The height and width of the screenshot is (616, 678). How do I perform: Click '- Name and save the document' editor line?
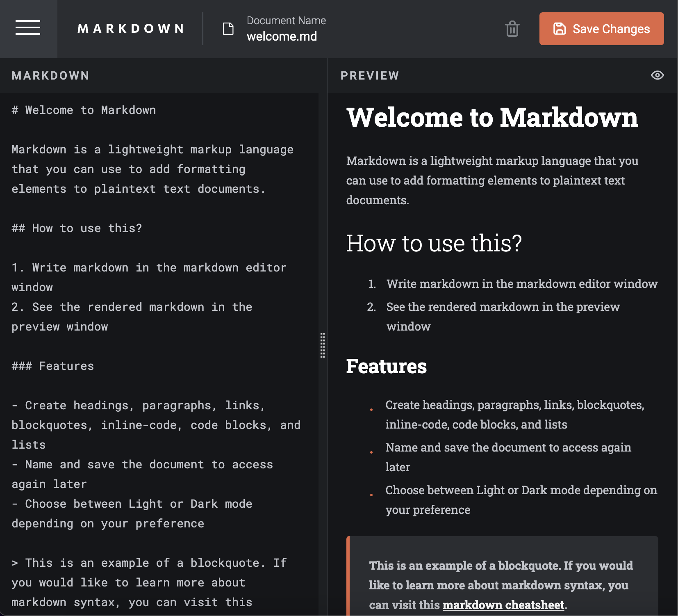(x=142, y=474)
